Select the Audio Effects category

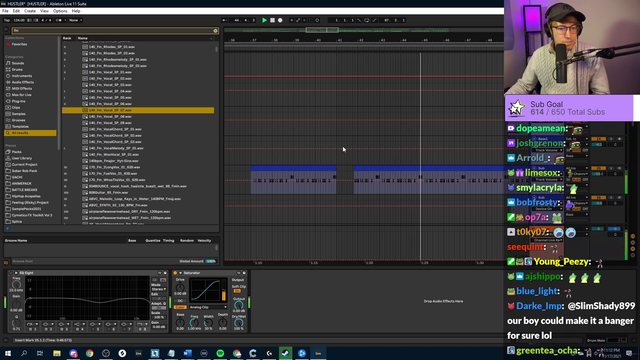(x=22, y=82)
